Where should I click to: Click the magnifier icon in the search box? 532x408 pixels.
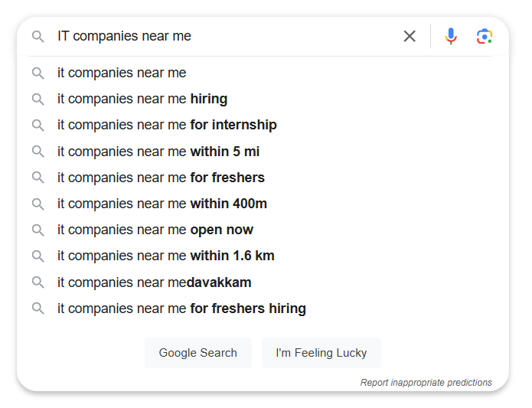tap(38, 36)
